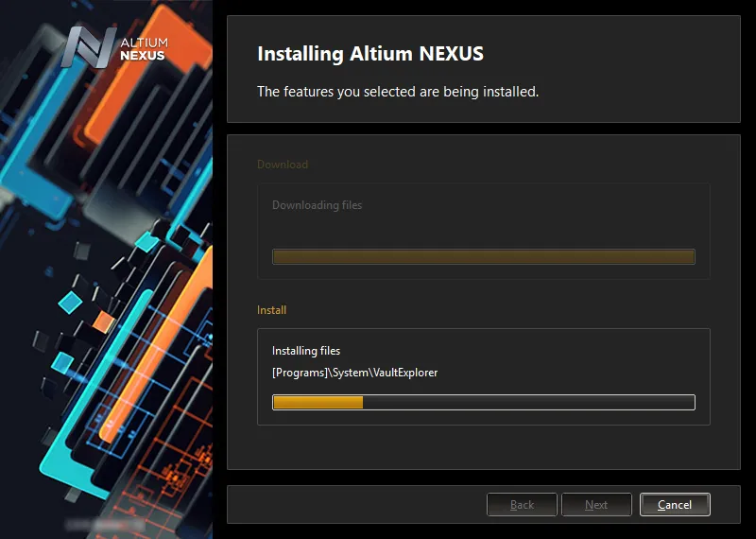Click the blurred text below sidebar artwork
This screenshot has height=539, width=756.
104,524
